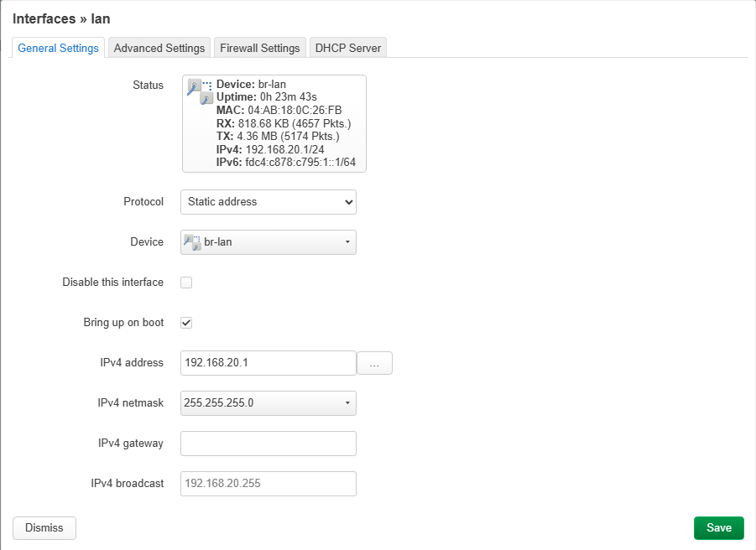Toggle Disable this interface checkbox
This screenshot has height=550, width=756.
tap(186, 283)
